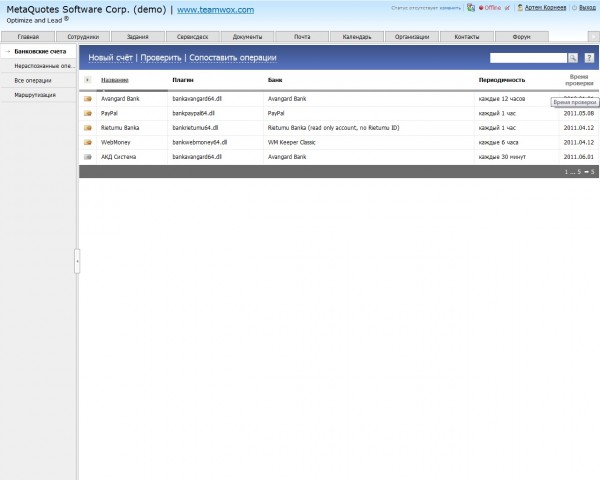Click the Сопоставить операции link
This screenshot has height=480, width=600.
[x=233, y=58]
